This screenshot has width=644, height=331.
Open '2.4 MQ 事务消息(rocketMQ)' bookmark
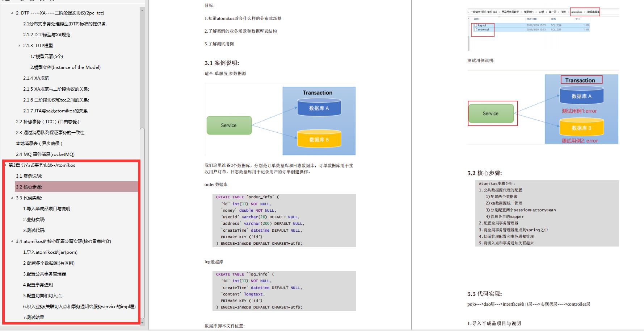click(x=45, y=154)
